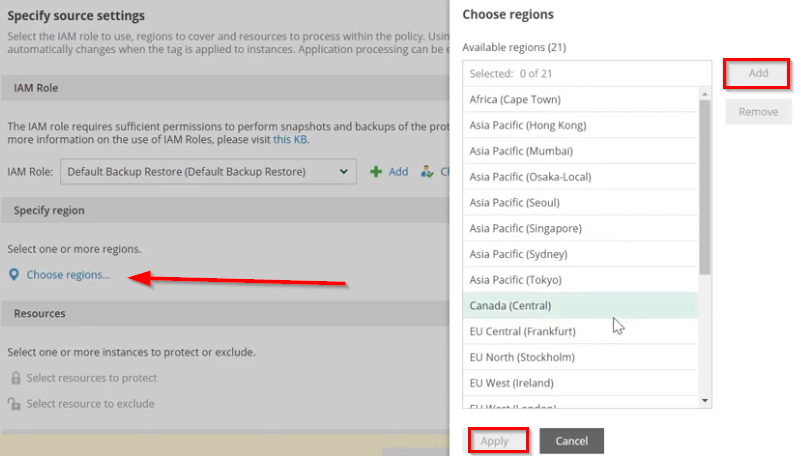Click the location pin icon

click(14, 274)
